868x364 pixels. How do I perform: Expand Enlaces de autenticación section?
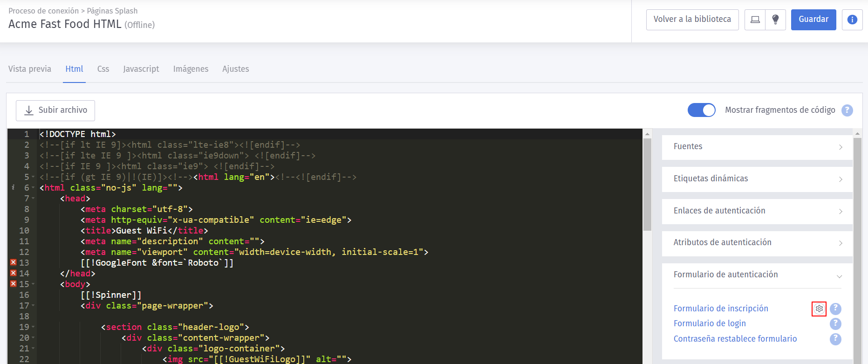click(x=757, y=211)
